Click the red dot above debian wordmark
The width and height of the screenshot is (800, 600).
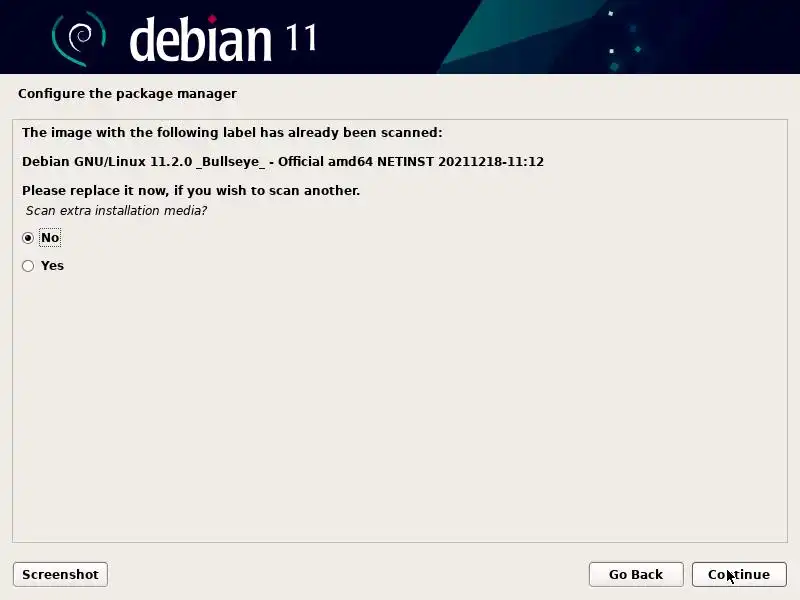pyautogui.click(x=212, y=19)
